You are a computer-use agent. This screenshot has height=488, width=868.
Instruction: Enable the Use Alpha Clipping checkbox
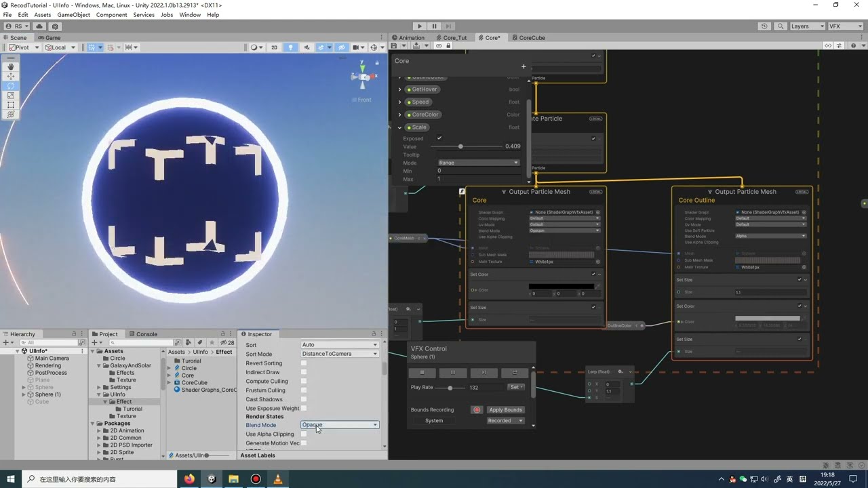tap(304, 434)
